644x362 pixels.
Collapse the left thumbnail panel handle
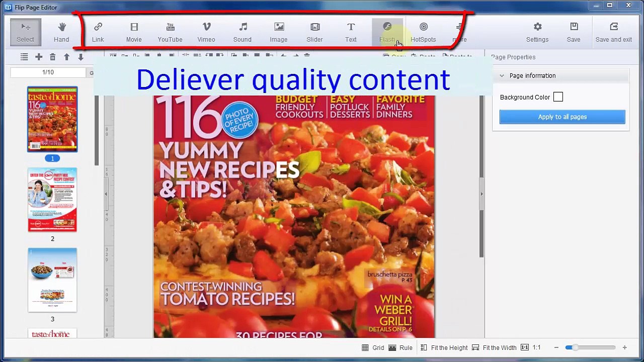click(x=106, y=194)
